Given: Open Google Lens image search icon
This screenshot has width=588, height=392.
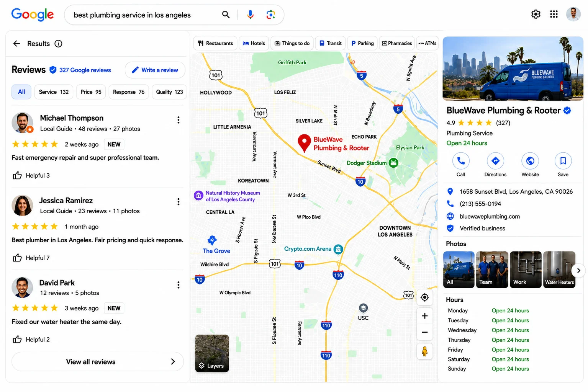Looking at the screenshot, I should [271, 15].
